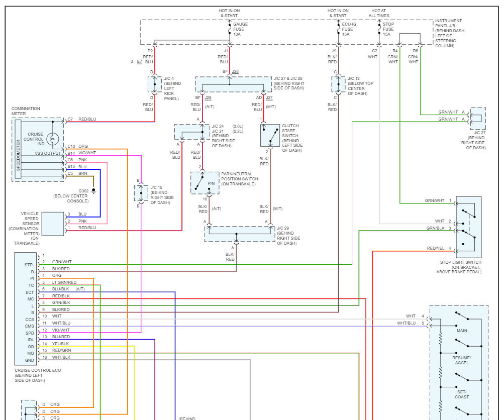Screen dimensions: 504x420
Task: Click the 'STOP LIGHT SWITCH' caption
Action: (461, 262)
